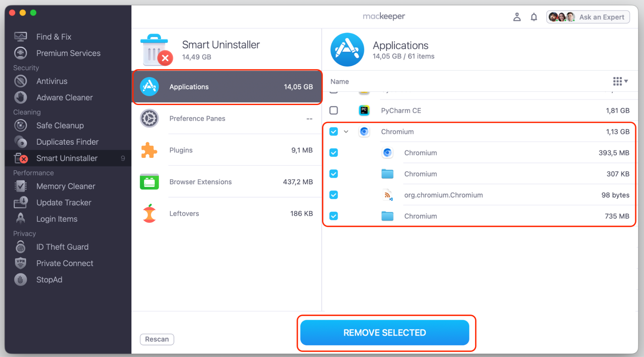The image size is (644, 357).
Task: Select the Antivirus shield icon
Action: [21, 81]
